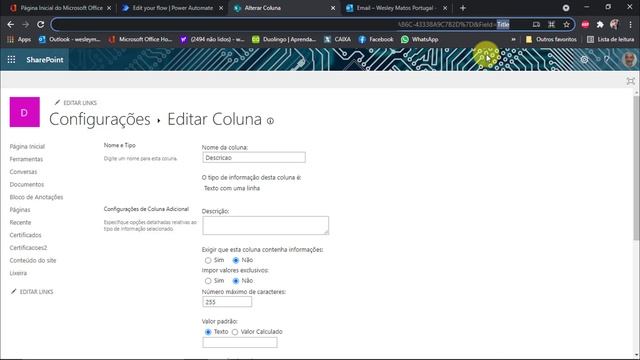Select Sim for Impor valores exclusivos

tap(208, 281)
